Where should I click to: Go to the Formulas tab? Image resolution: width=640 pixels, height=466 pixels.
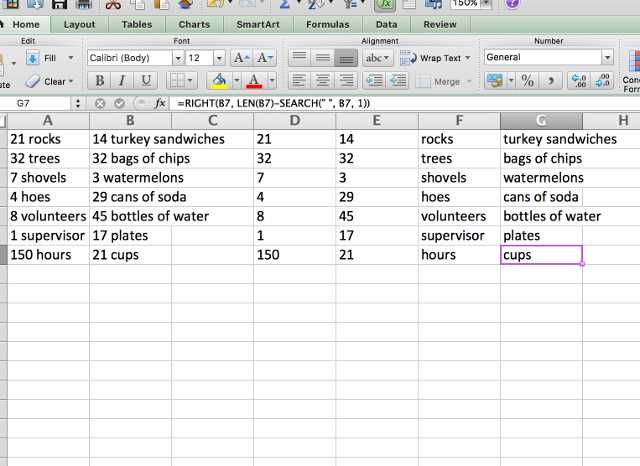[328, 24]
